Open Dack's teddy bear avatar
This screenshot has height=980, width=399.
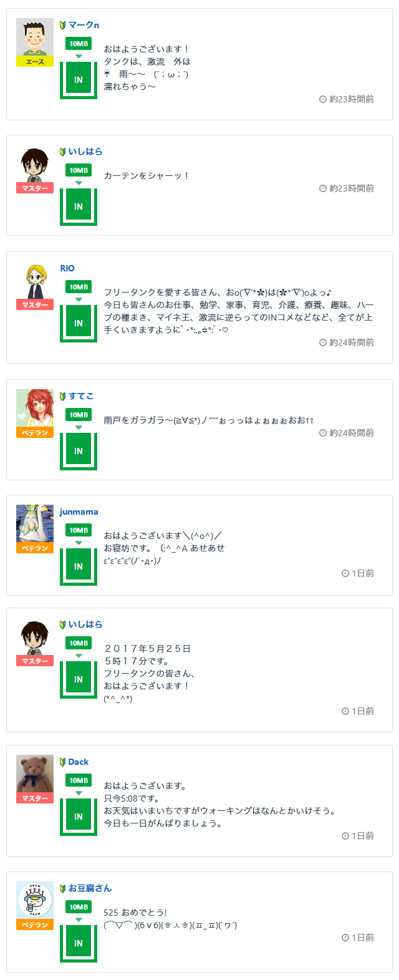pos(35,774)
